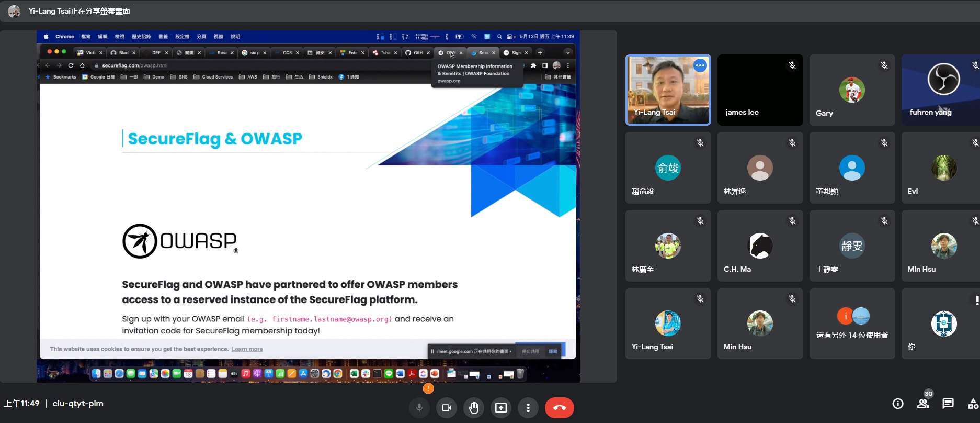The image size is (980, 423).
Task: Open the Google 日曆 bookmark
Action: coord(98,77)
